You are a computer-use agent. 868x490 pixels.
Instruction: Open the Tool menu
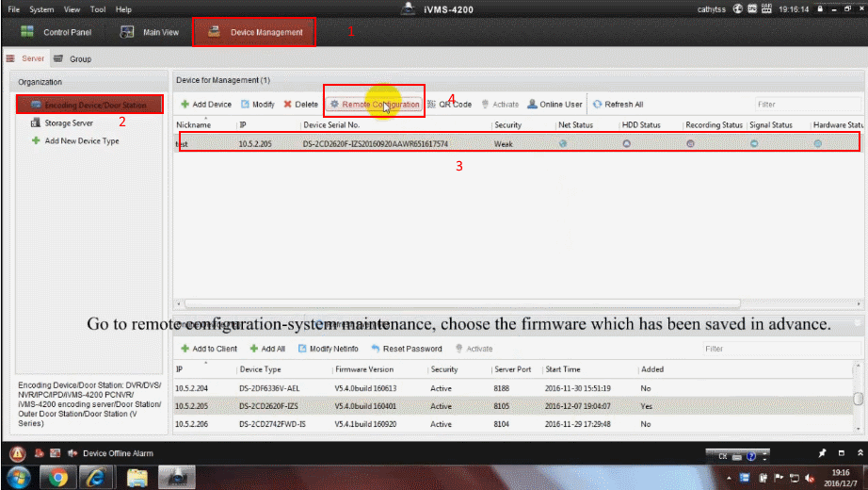(98, 8)
